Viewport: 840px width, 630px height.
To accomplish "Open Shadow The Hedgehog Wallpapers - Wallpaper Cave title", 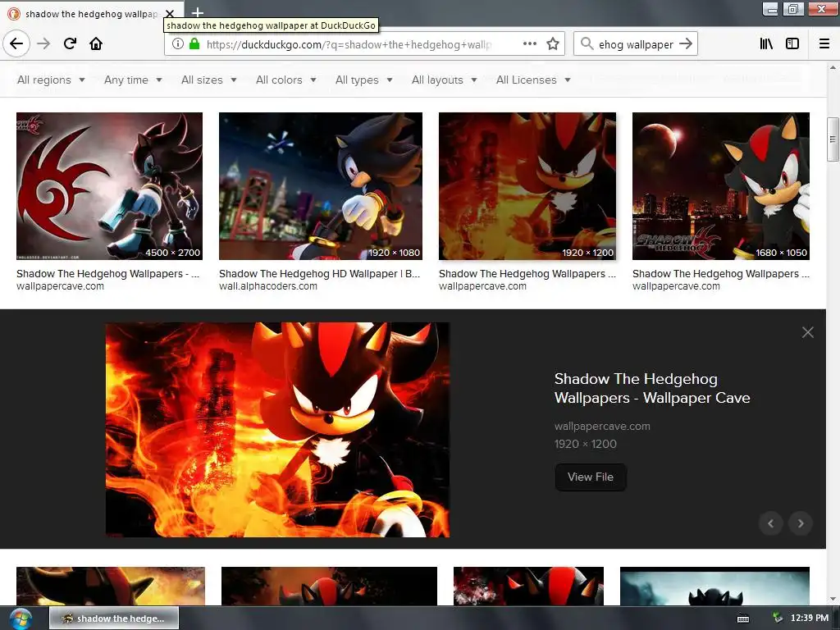I will click(x=652, y=388).
